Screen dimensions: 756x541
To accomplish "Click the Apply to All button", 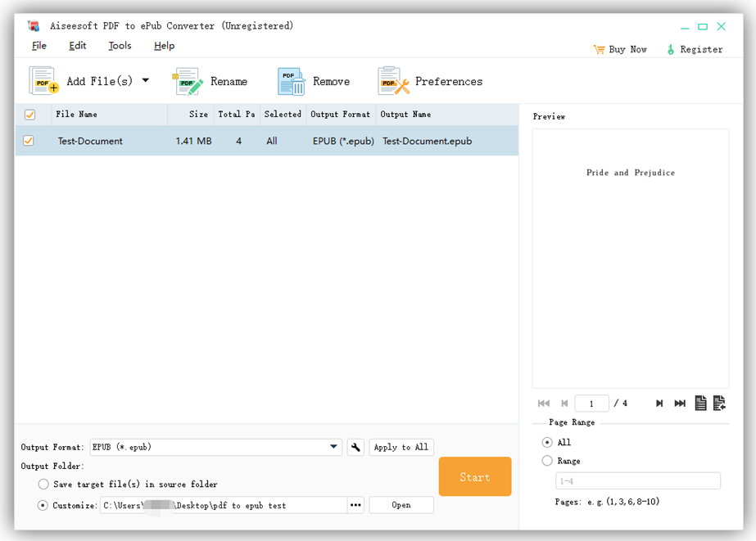I will [401, 447].
